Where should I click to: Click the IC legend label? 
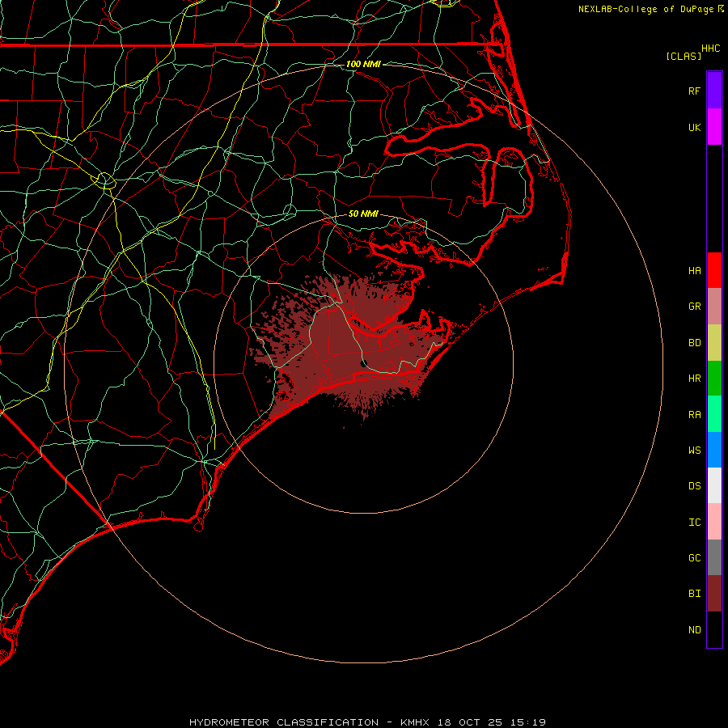[x=694, y=523]
